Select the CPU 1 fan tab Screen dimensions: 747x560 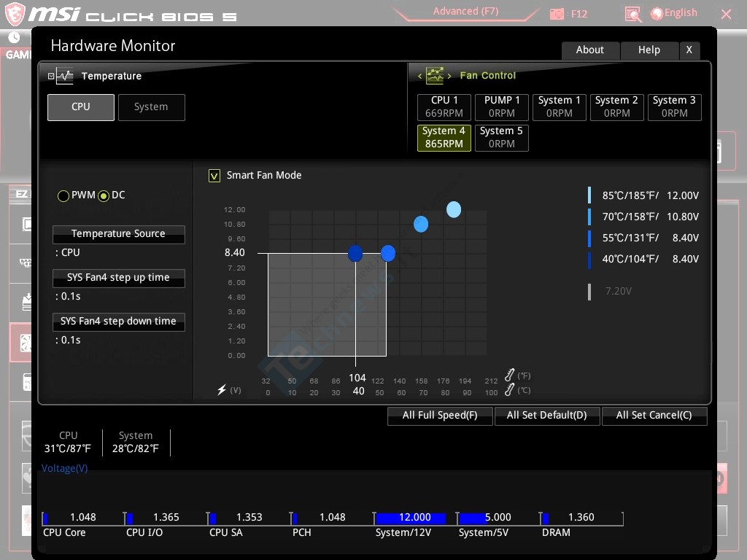tap(444, 106)
